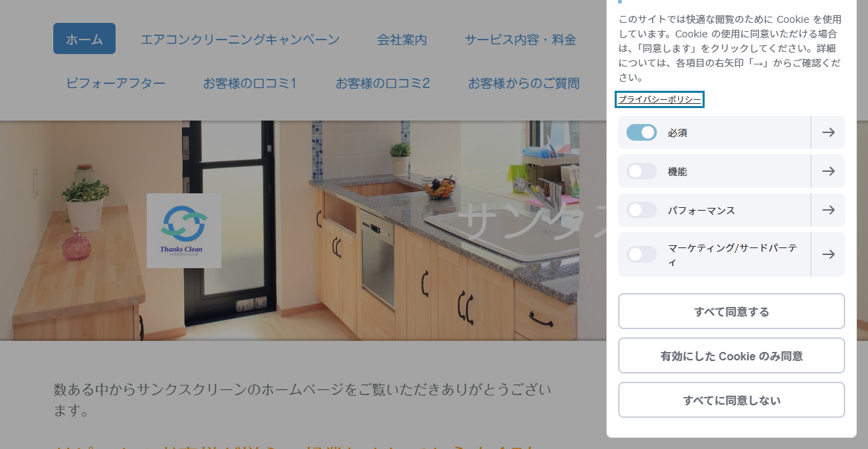Viewport: 868px width, 449px height.
Task: Open 機能 cookie details using its arrow
Action: 828,171
